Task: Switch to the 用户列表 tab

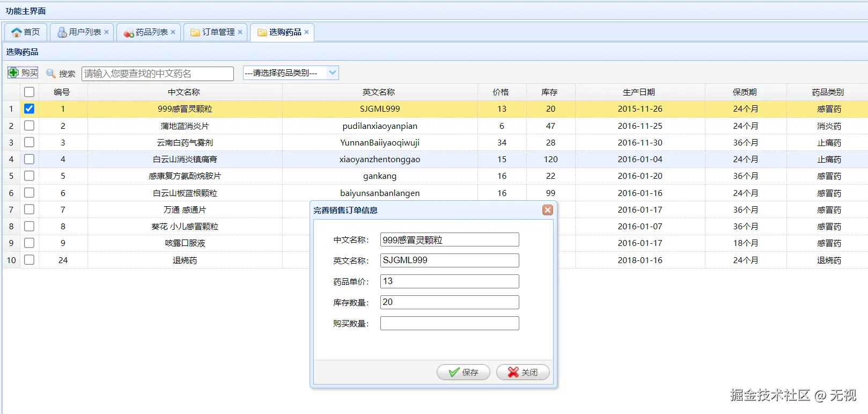Action: [82, 32]
